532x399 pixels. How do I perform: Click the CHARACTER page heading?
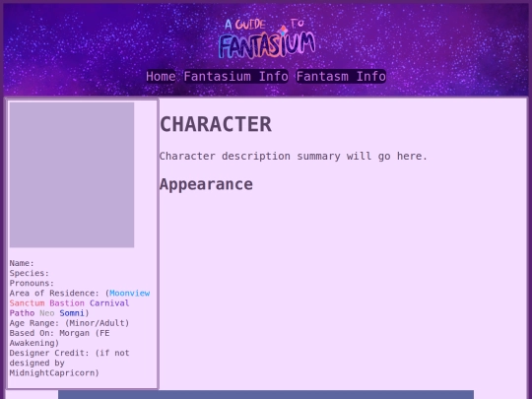[216, 124]
